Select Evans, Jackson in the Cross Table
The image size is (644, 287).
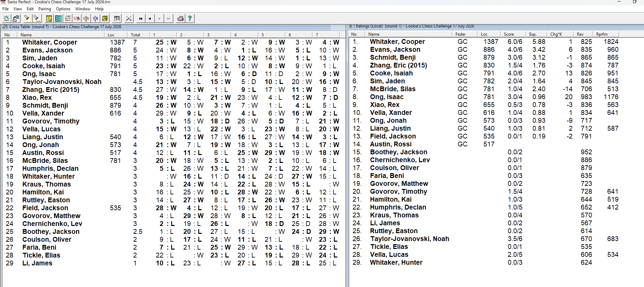(x=47, y=50)
